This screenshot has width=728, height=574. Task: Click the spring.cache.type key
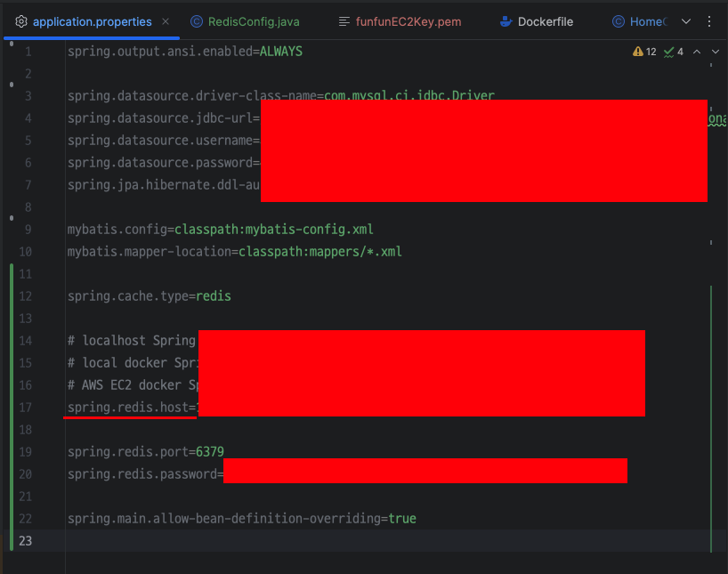coord(128,296)
